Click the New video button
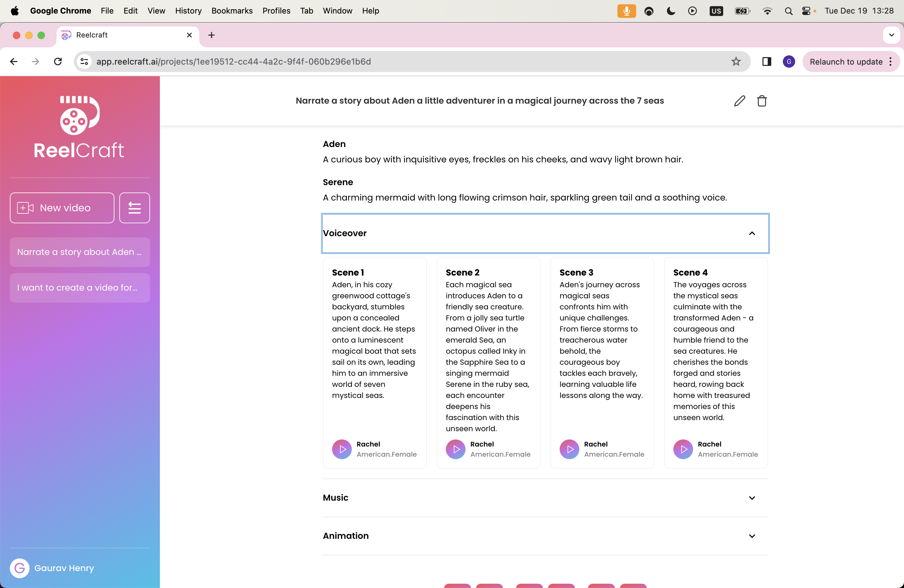This screenshot has height=588, width=904. [x=62, y=208]
